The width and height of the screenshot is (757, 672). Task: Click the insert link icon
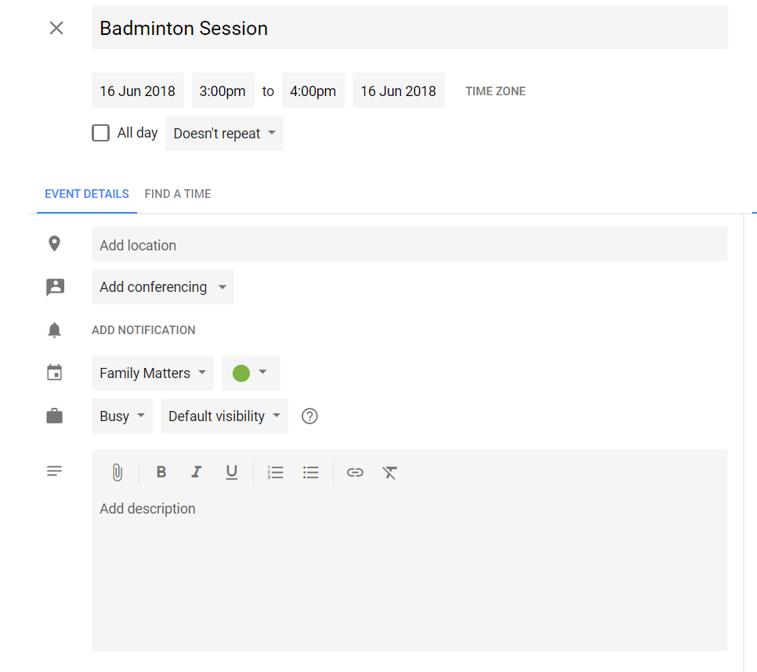355,472
